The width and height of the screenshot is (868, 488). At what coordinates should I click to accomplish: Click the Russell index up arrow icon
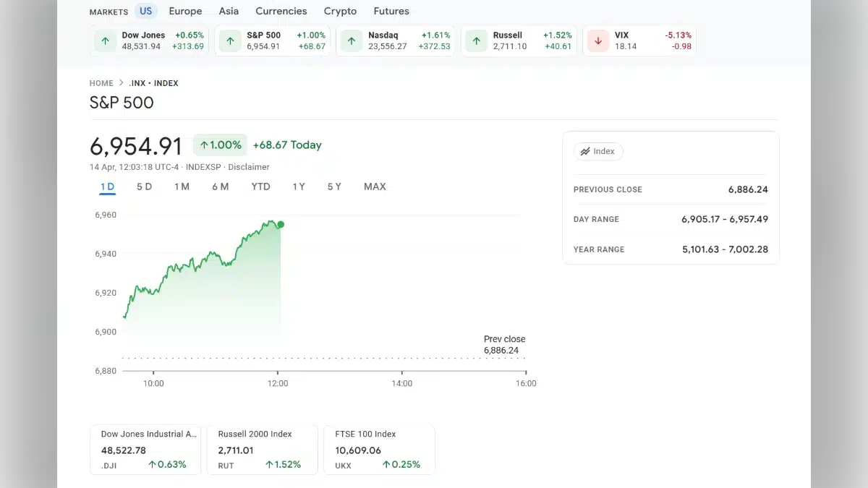pyautogui.click(x=476, y=40)
